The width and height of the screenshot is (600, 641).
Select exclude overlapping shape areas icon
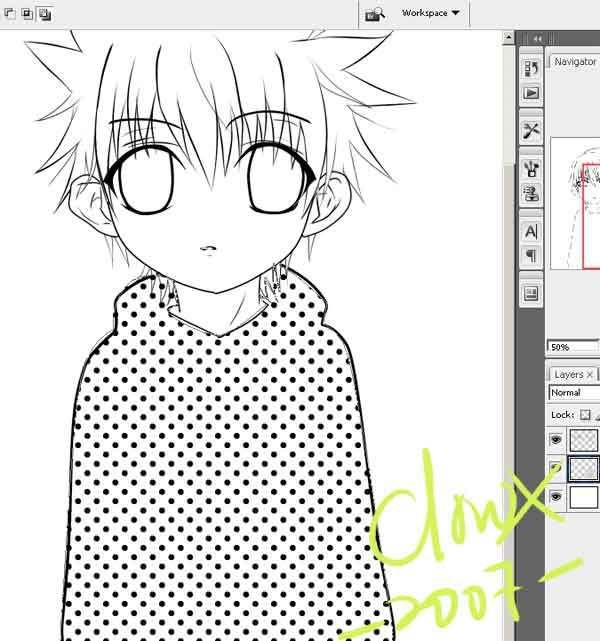click(45, 14)
